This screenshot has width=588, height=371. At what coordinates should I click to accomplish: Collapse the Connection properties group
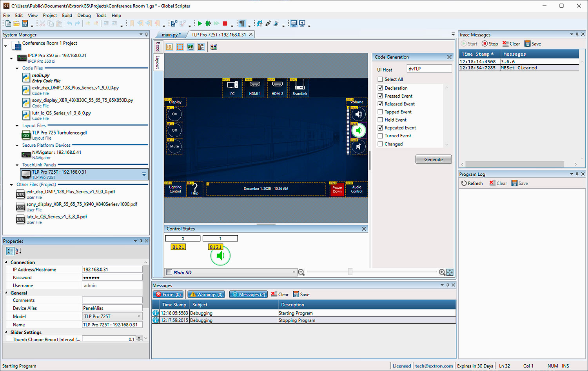pyautogui.click(x=6, y=262)
